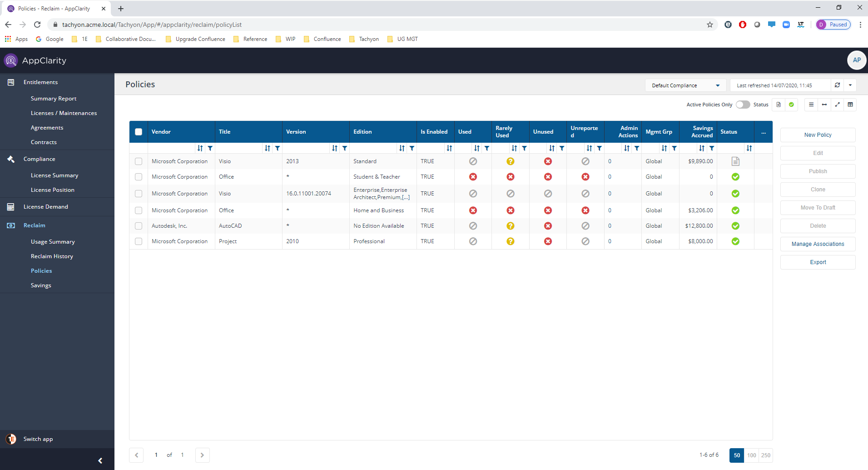
Task: Collapse the sidebar with the left chevron
Action: tap(100, 460)
